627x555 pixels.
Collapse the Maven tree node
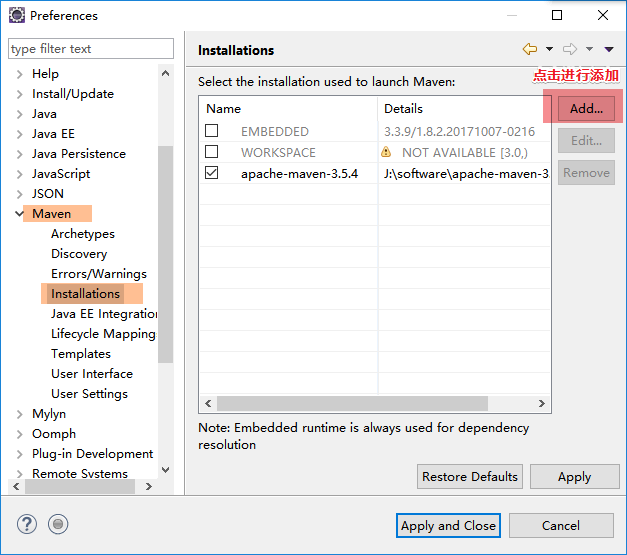(19, 214)
